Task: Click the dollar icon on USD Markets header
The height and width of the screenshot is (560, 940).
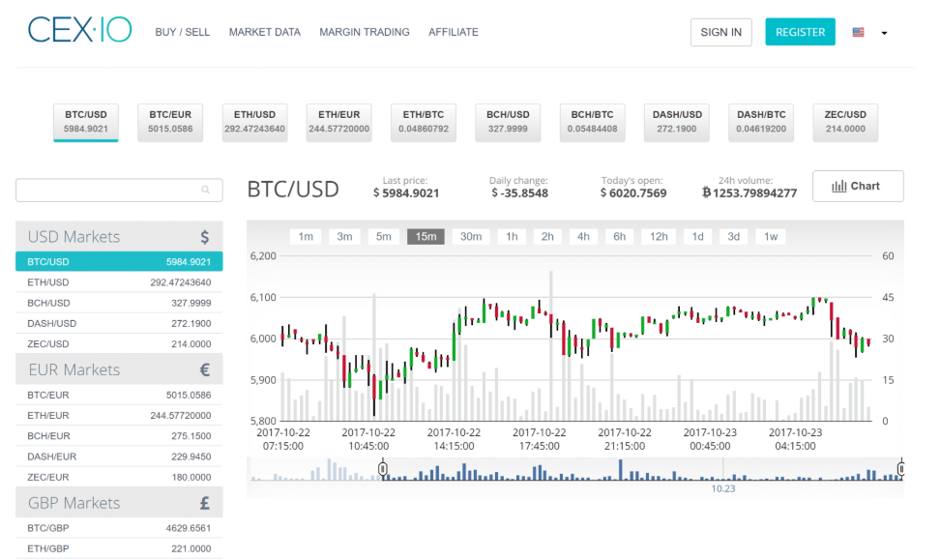Action: (203, 235)
